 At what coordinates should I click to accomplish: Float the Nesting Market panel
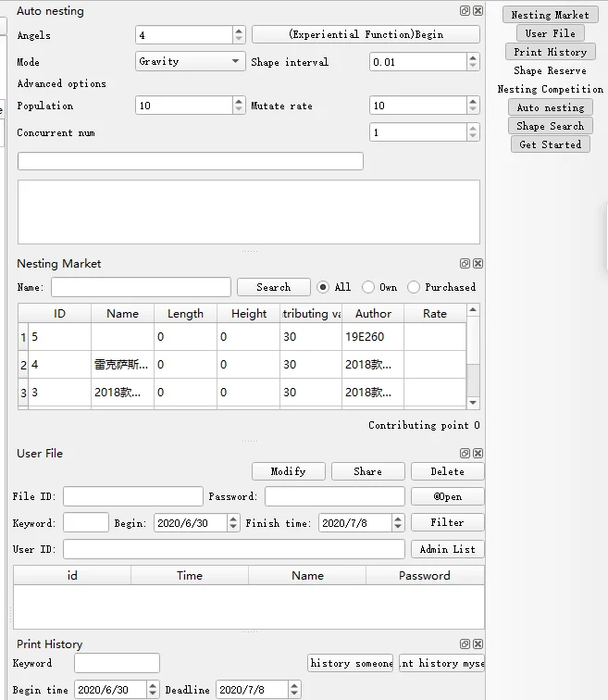[465, 264]
